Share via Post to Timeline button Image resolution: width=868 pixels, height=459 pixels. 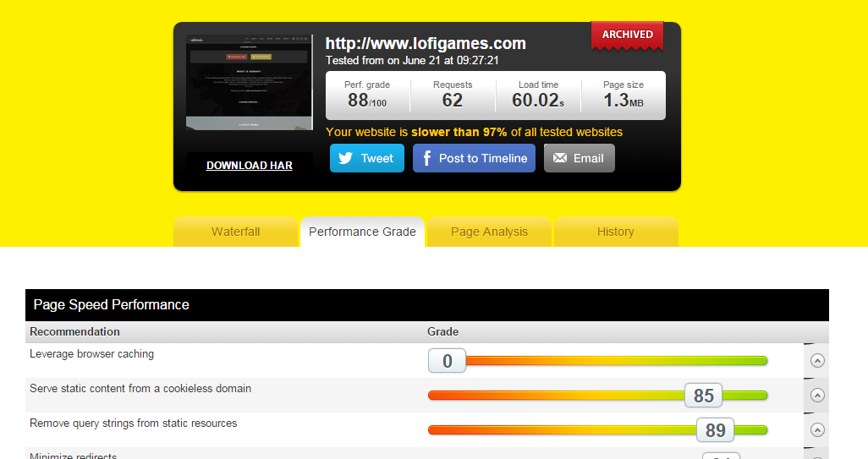pos(474,158)
